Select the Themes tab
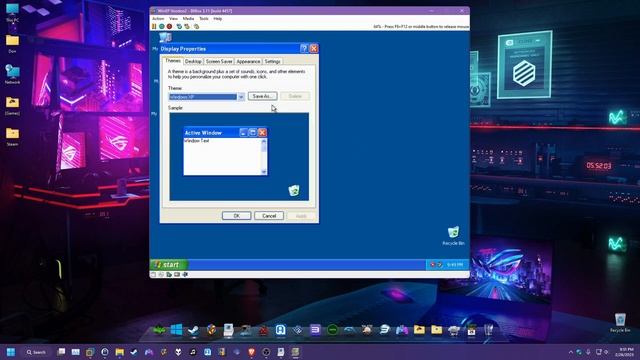 point(173,60)
